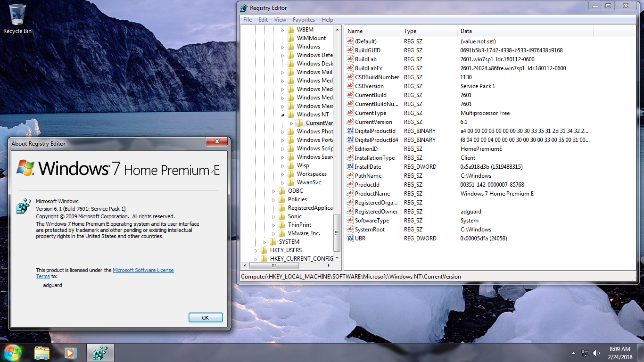Select the ProductName string value icon
The width and height of the screenshot is (644, 362).
click(x=350, y=194)
